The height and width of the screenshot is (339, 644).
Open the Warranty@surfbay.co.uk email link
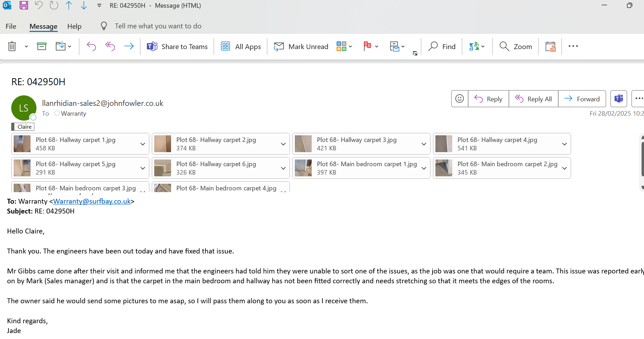92,201
